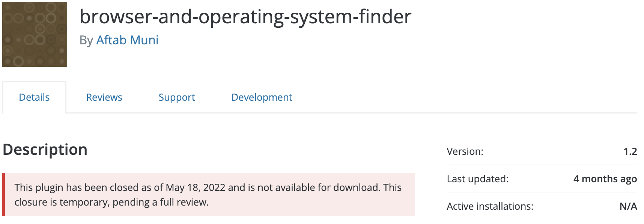Click the browser-and-operating-system-finder plugin title
The image size is (644, 224).
click(x=245, y=17)
